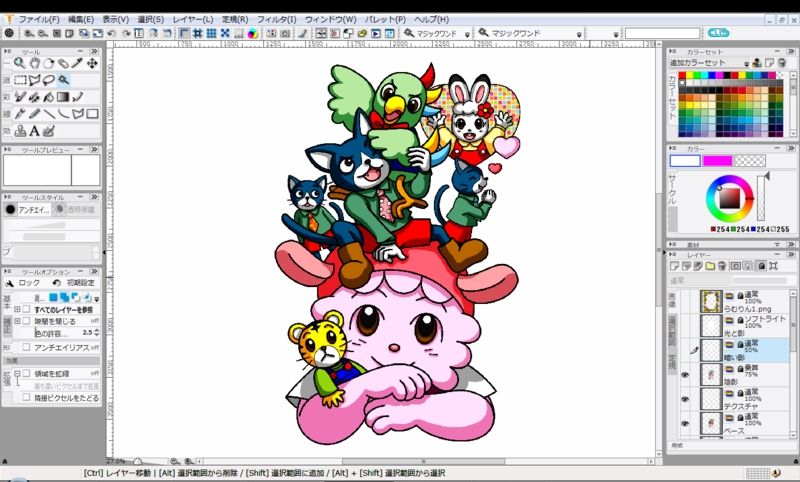Select the Text tool
The height and width of the screenshot is (482, 800).
coord(34,131)
